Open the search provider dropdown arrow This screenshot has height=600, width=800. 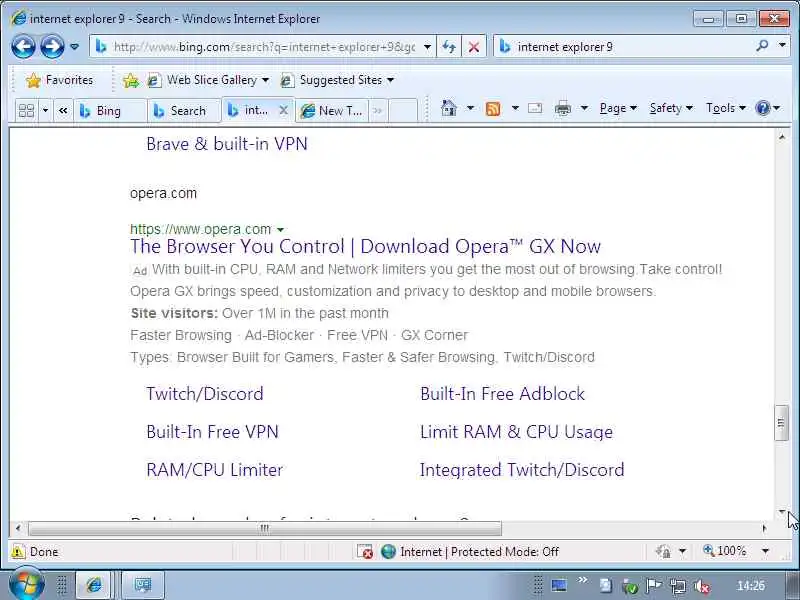click(x=782, y=46)
